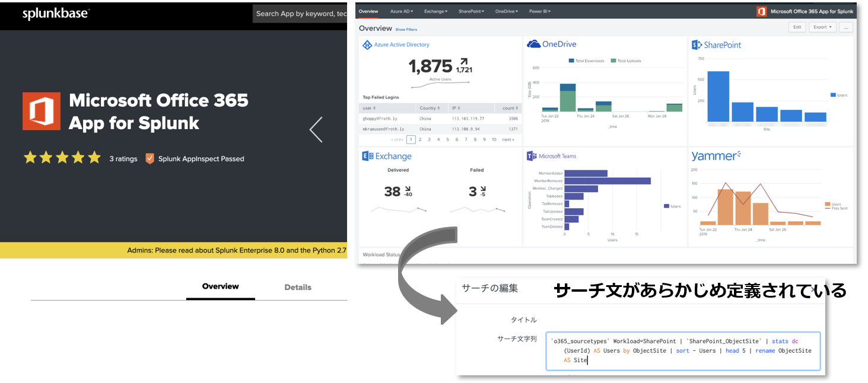Click the SharePoint logo icon
868x383 pixels.
pyautogui.click(x=697, y=44)
